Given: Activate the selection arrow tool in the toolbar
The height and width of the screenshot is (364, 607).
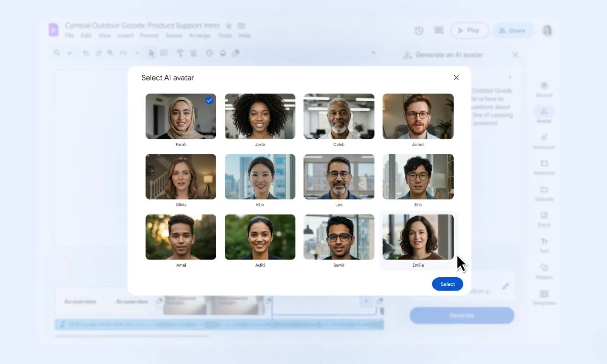Looking at the screenshot, I should pyautogui.click(x=151, y=53).
